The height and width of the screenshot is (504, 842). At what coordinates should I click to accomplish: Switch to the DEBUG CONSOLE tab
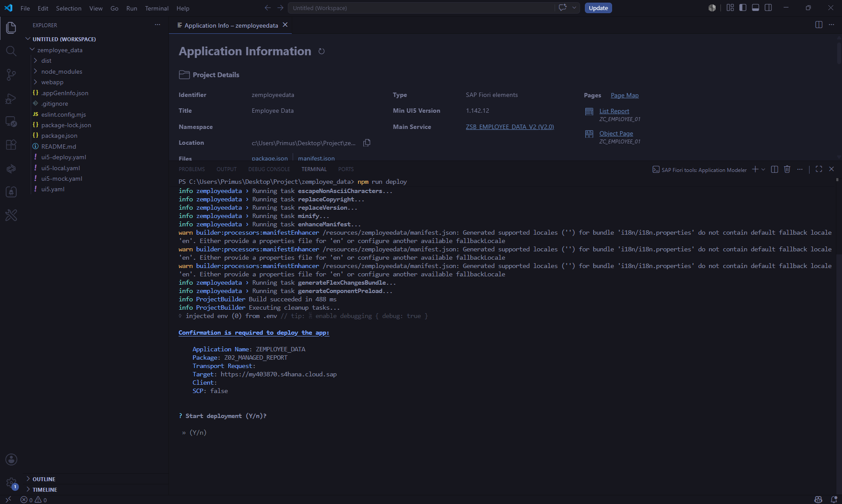(x=269, y=169)
